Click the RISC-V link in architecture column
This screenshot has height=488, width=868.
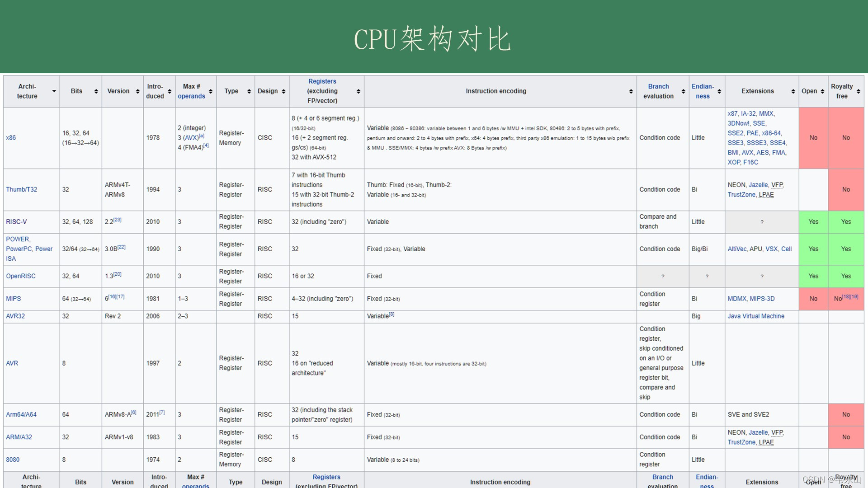click(18, 221)
